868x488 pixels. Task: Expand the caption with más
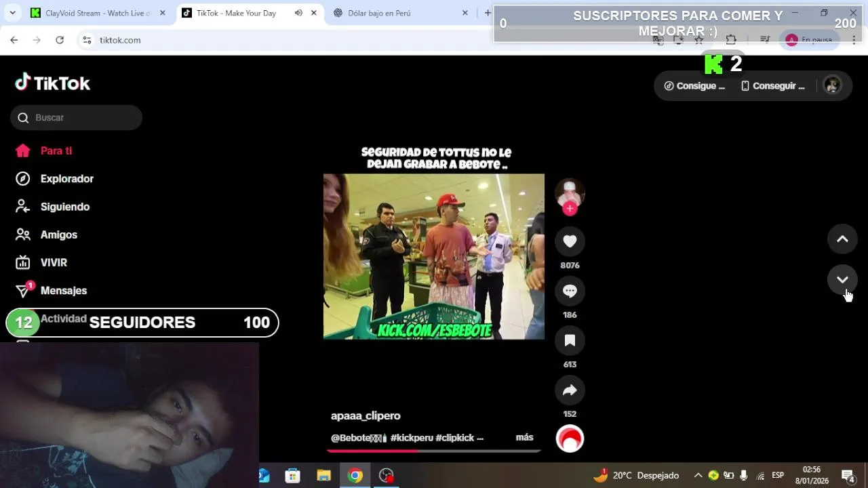pos(524,437)
